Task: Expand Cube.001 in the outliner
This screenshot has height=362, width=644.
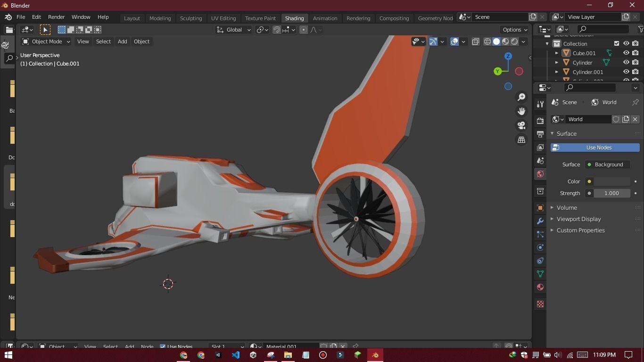Action: 557,53
